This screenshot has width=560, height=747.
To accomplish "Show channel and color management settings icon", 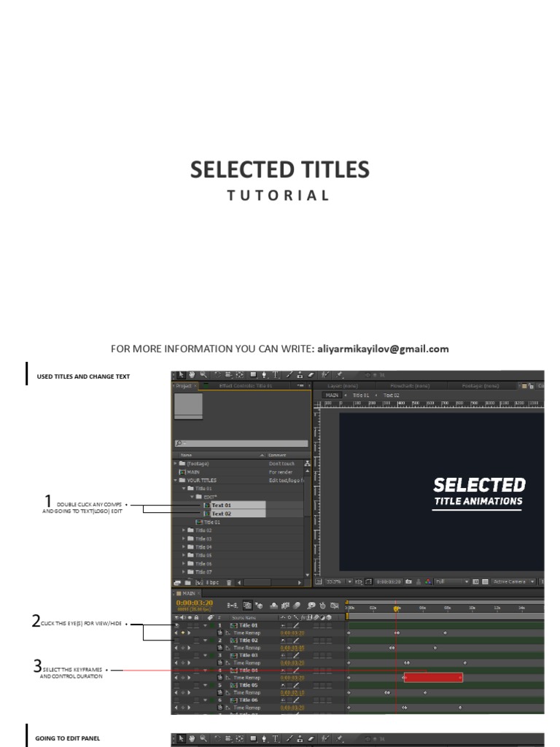I will (428, 581).
